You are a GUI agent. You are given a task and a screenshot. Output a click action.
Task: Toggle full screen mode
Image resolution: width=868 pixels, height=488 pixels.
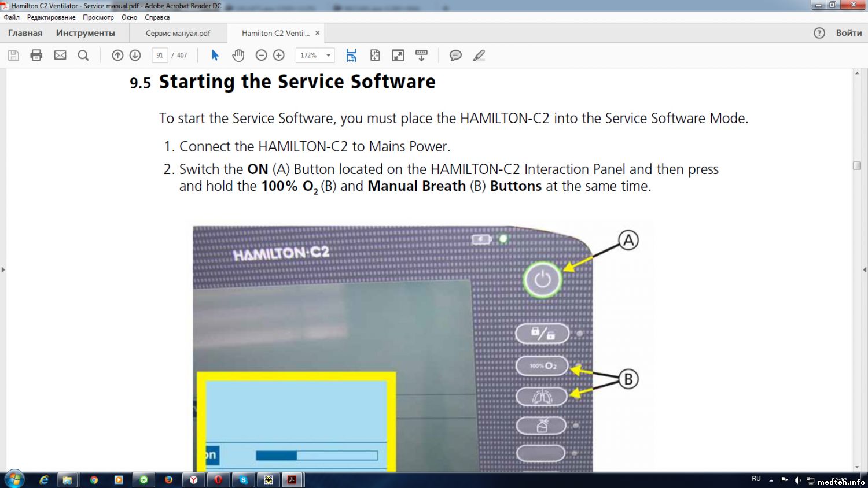click(398, 56)
